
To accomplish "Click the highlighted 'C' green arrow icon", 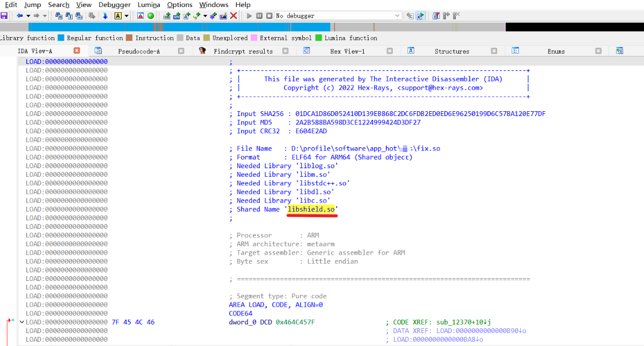I will tap(420, 16).
